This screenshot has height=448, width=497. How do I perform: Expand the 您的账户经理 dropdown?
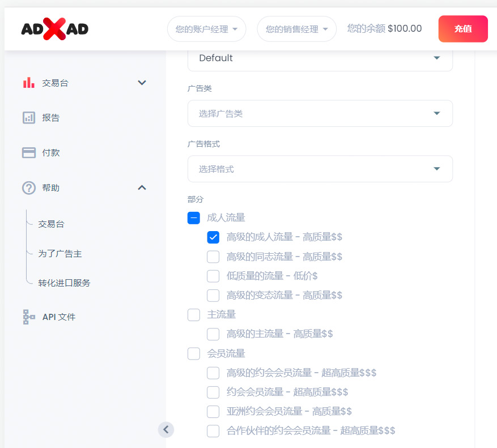206,29
